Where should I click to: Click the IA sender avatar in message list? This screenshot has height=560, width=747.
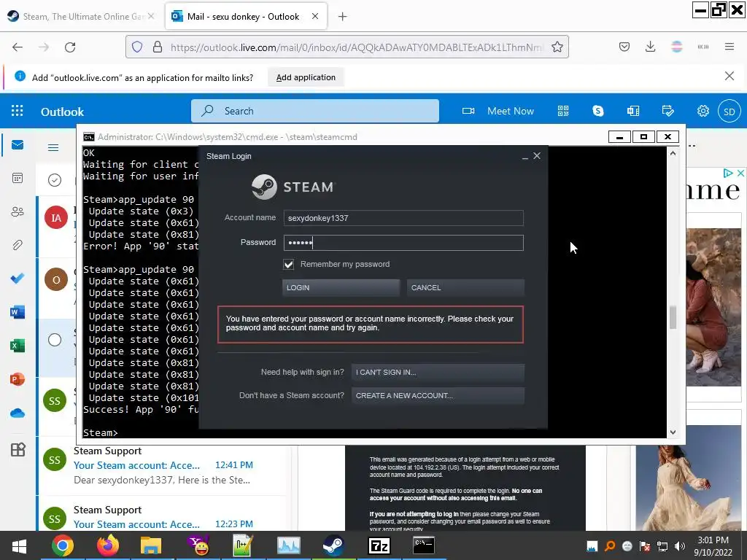[55, 217]
